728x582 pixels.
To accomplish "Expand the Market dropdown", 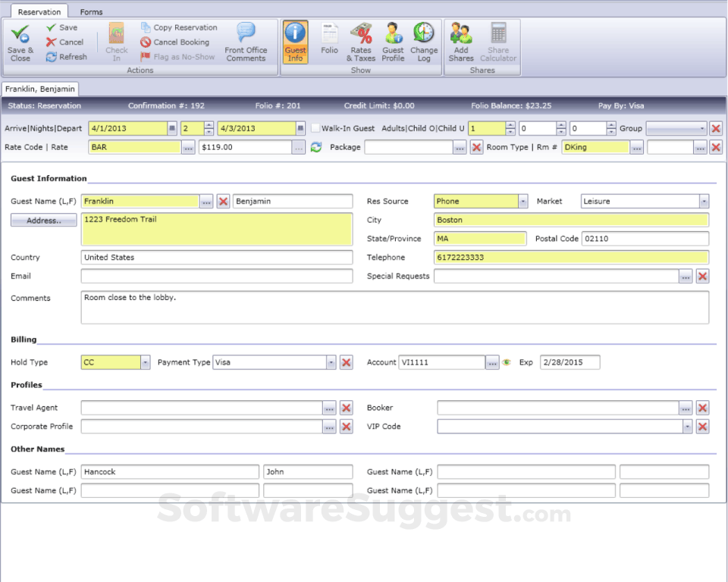I will click(704, 202).
